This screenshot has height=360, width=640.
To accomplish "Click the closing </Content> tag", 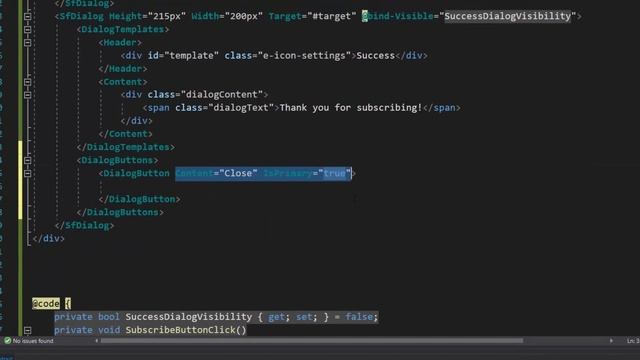I will click(126, 134).
